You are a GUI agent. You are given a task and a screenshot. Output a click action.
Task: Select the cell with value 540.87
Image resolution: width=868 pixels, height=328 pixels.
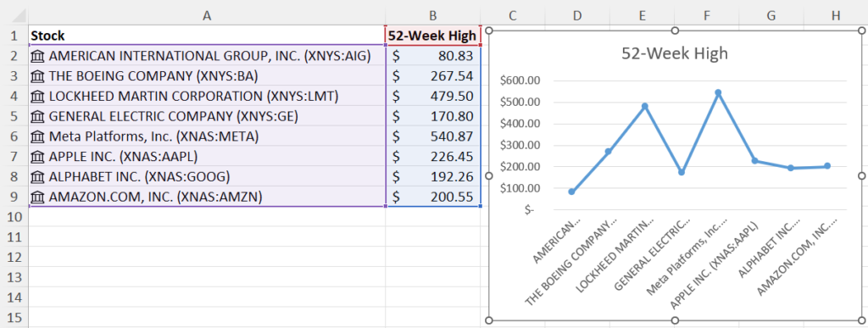click(x=433, y=136)
